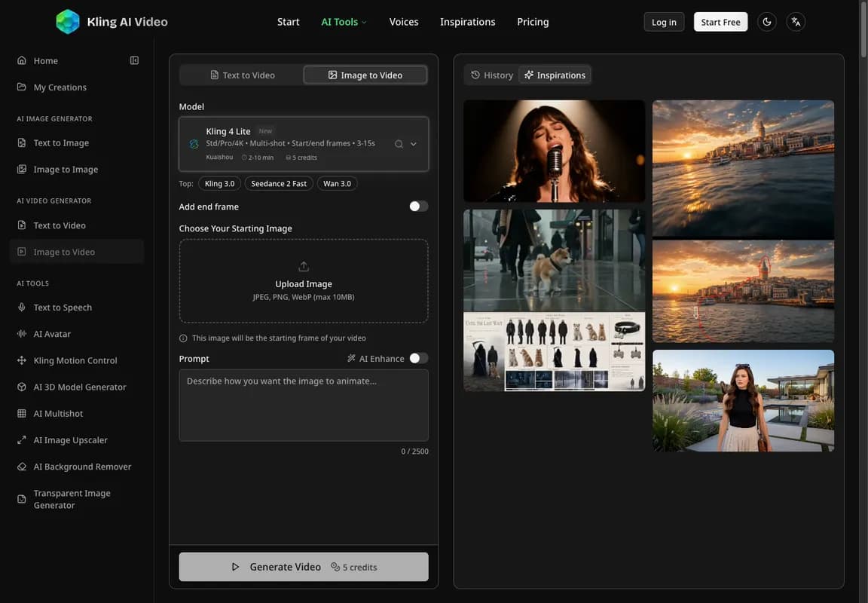Viewport: 868px width, 603px height.
Task: Turn on the AI Enhance toggle
Action: click(x=418, y=358)
